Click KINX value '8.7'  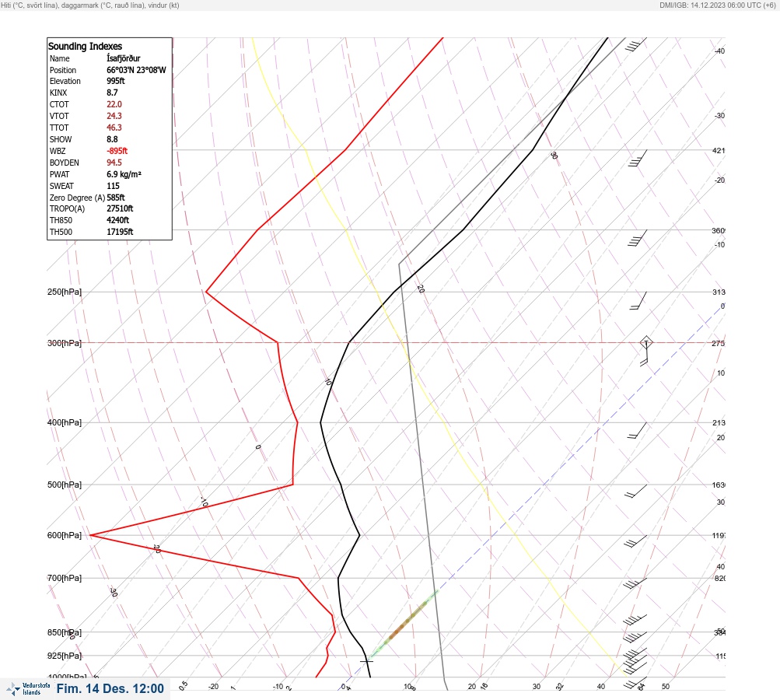pyautogui.click(x=112, y=93)
